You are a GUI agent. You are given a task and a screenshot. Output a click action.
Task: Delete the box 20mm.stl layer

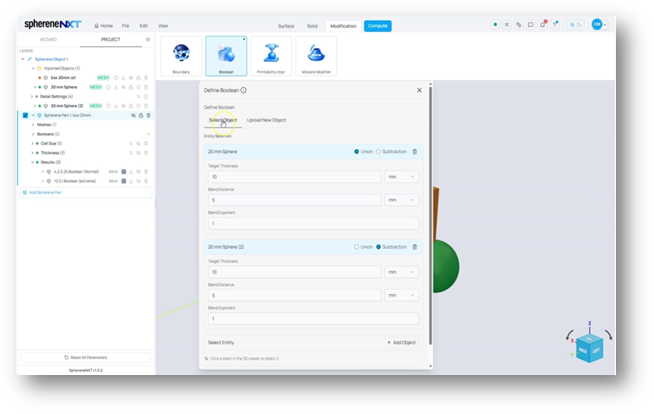146,78
